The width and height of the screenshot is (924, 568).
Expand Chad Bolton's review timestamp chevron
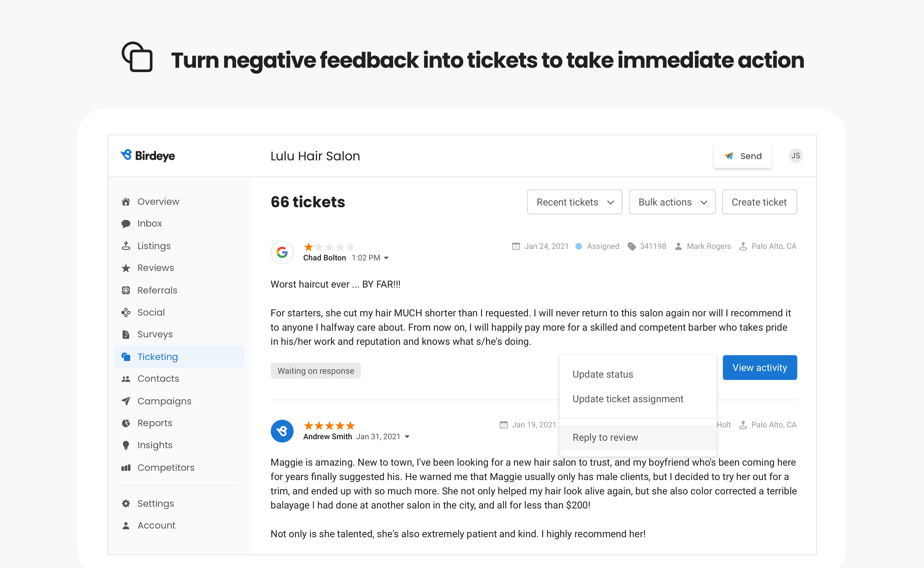(387, 258)
